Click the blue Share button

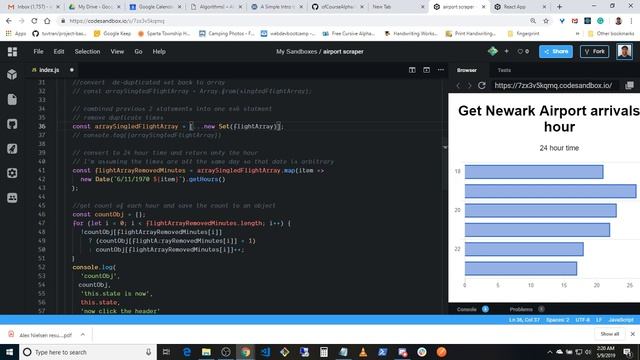(556, 51)
